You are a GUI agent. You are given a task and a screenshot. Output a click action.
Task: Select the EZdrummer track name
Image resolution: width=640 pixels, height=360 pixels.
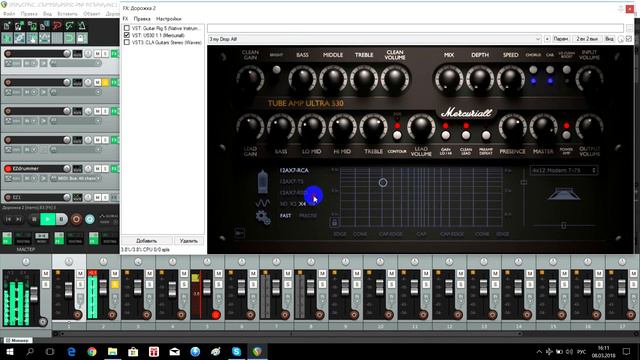(x=26, y=169)
